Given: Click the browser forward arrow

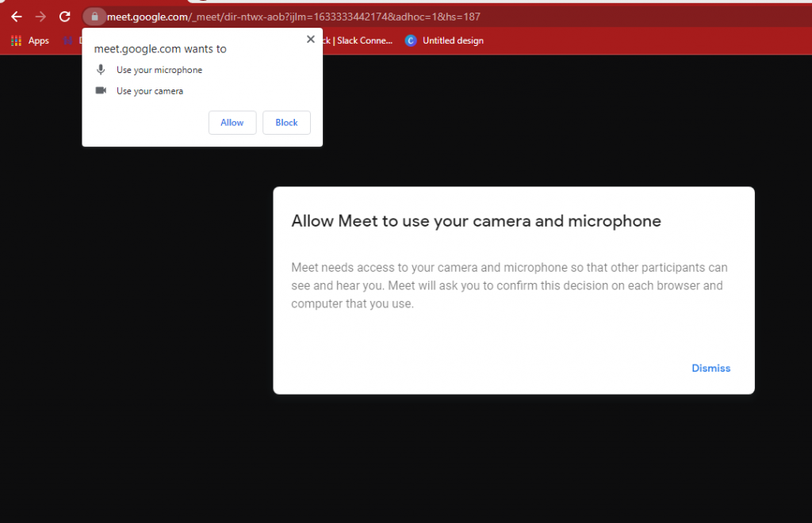Looking at the screenshot, I should pyautogui.click(x=40, y=16).
